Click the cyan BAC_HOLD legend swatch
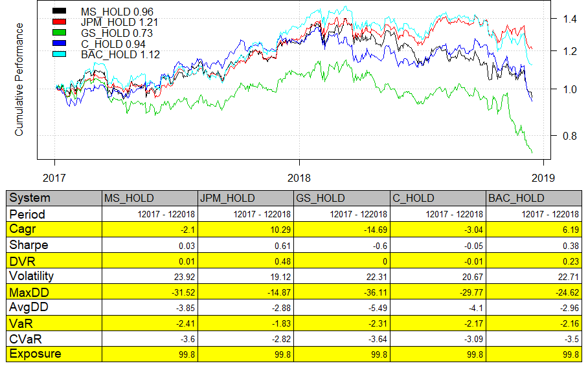The image size is (588, 368). (59, 54)
